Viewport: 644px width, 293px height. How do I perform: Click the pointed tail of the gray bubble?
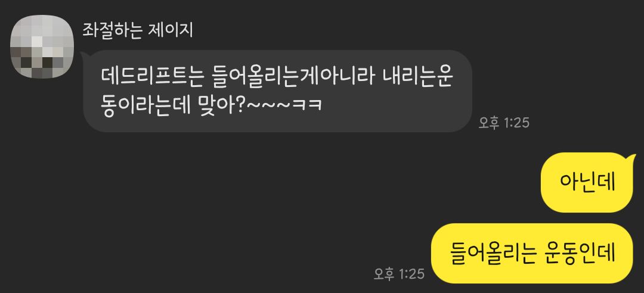[x=85, y=55]
